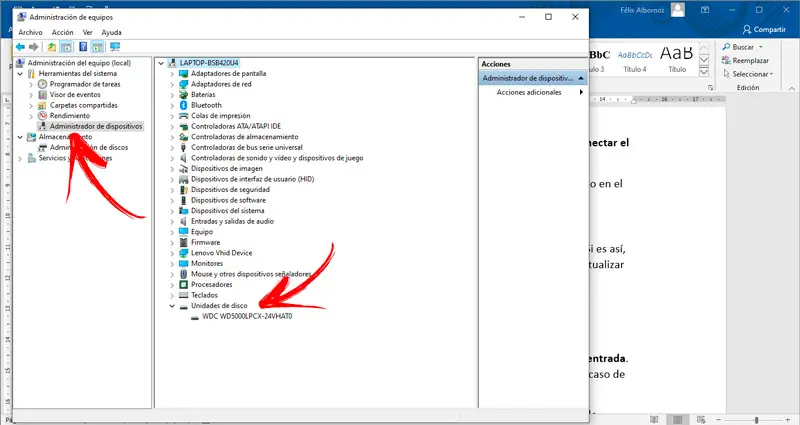The width and height of the screenshot is (800, 425).
Task: Click Word ribbon display options icon
Action: point(705,10)
